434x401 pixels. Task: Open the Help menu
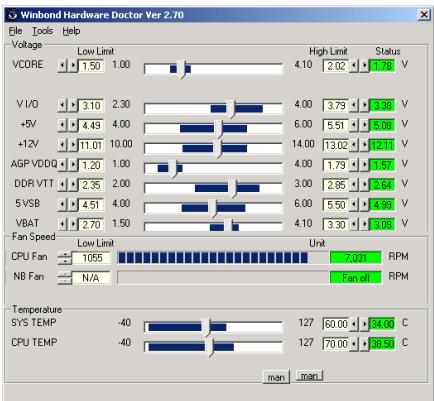[71, 31]
